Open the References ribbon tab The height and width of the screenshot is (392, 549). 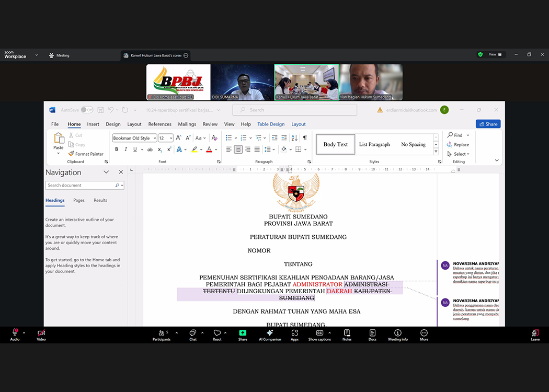point(159,124)
